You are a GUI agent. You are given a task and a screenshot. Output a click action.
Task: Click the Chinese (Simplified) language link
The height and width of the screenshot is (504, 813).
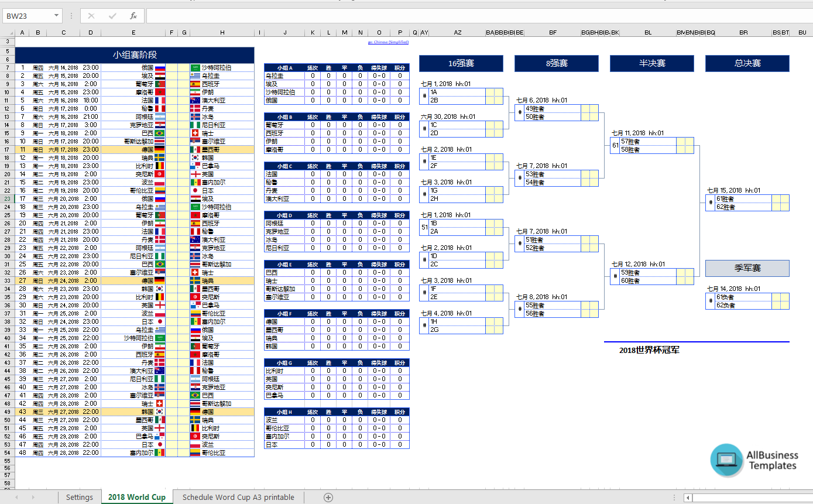[x=389, y=42]
